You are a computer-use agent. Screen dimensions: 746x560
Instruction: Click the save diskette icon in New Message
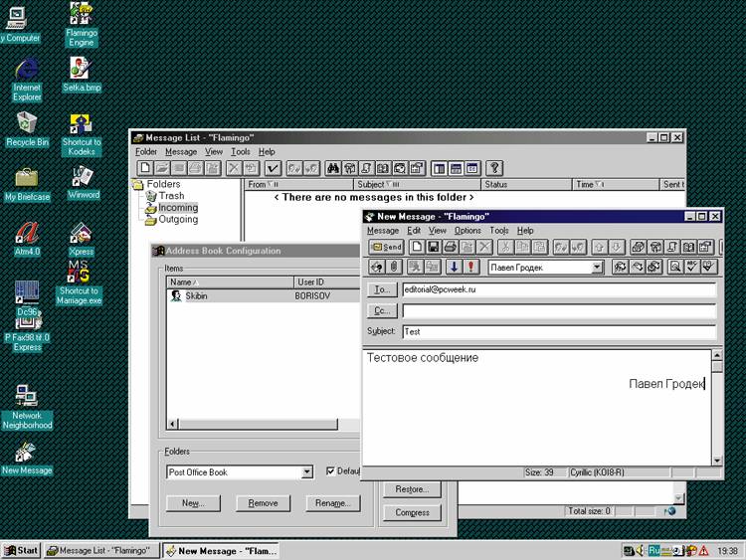[x=434, y=247]
